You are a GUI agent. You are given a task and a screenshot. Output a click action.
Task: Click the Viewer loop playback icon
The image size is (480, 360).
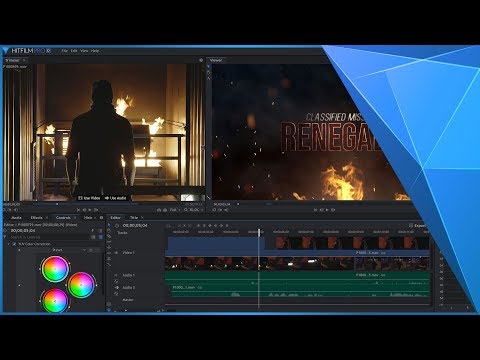(215, 210)
